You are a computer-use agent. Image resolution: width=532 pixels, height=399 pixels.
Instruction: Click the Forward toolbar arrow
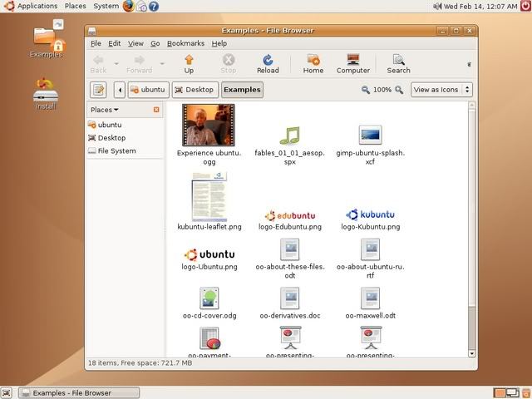[139, 60]
